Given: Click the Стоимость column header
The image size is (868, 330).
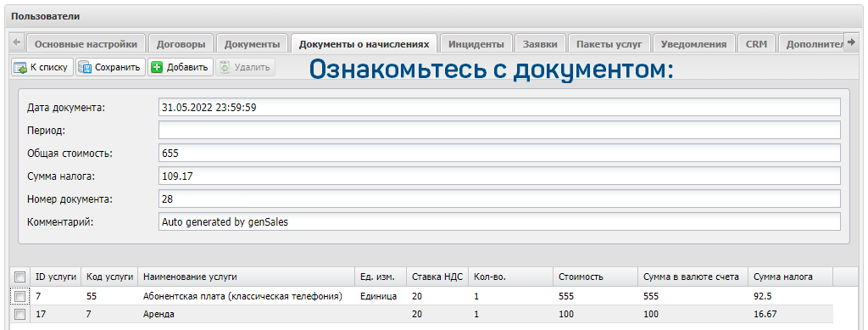Looking at the screenshot, I should (596, 277).
